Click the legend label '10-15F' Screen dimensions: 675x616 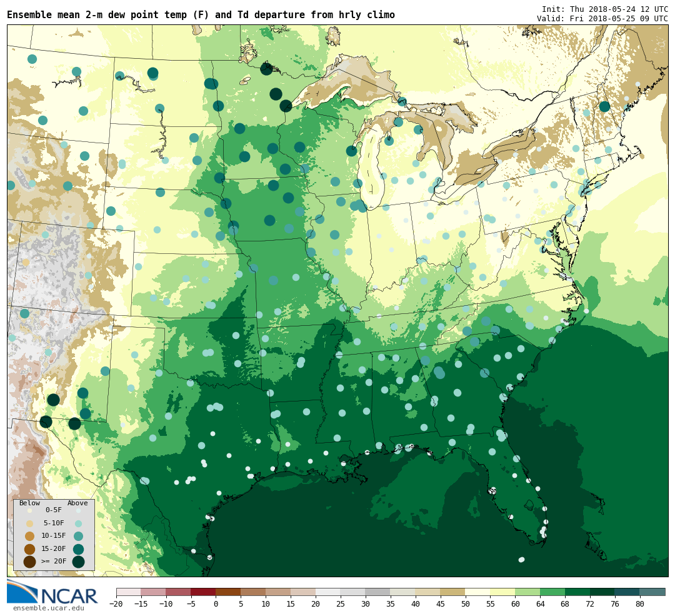pos(54,536)
